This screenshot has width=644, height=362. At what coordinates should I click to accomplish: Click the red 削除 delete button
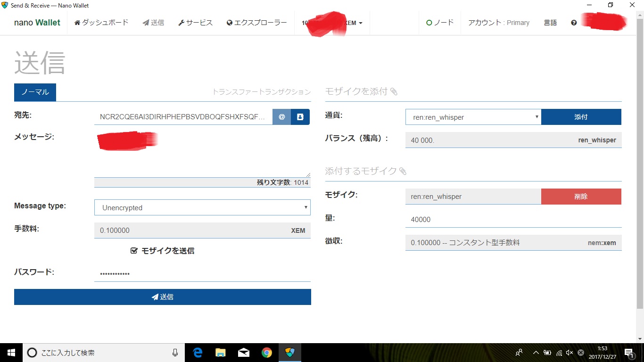click(581, 197)
